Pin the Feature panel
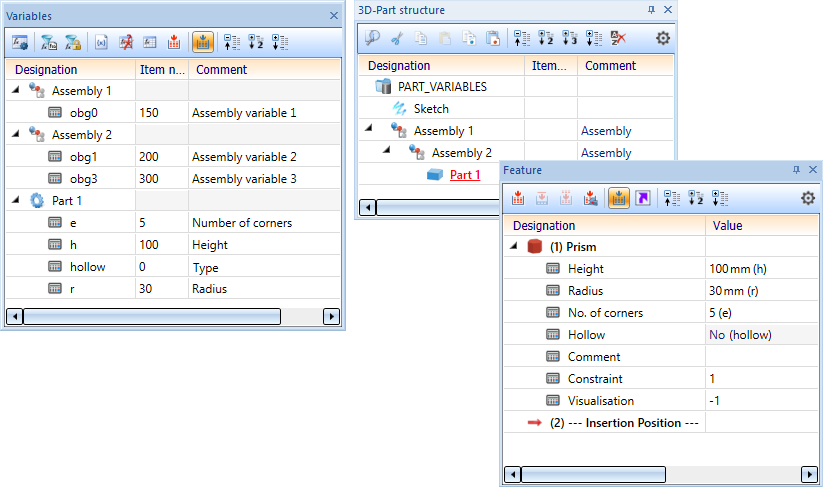Viewport: 823px width, 487px height. [796, 170]
